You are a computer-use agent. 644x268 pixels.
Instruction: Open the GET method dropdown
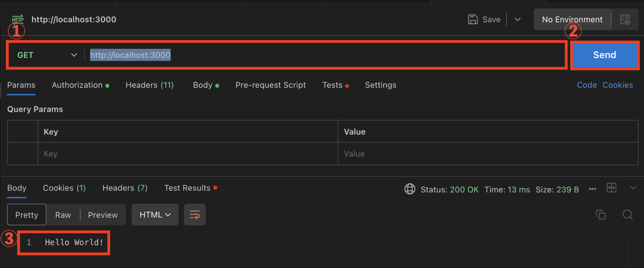[x=47, y=55]
